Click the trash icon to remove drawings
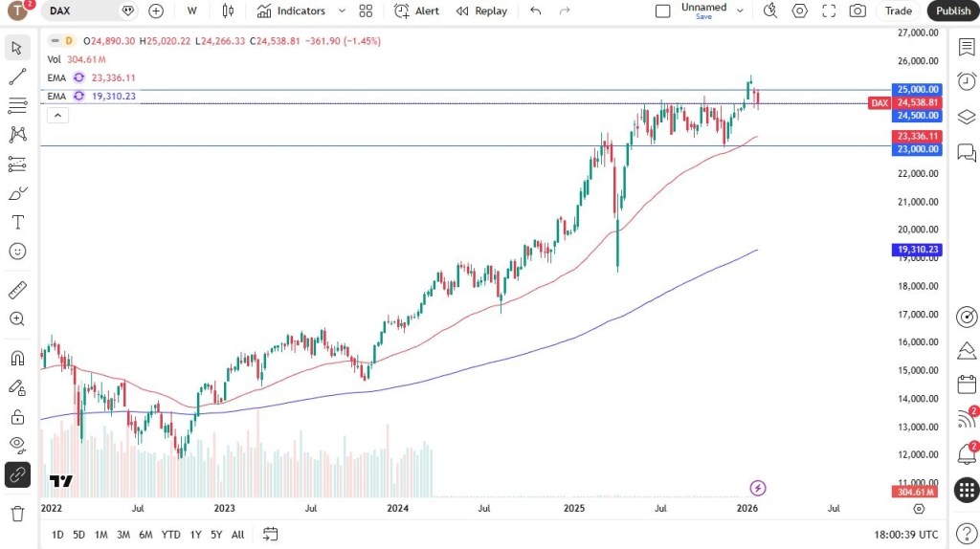 tap(17, 514)
